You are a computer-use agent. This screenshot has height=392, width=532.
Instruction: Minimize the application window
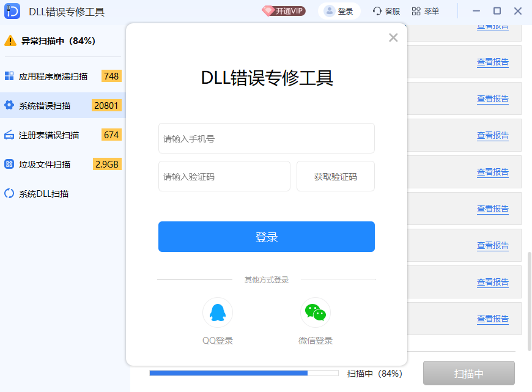click(x=476, y=11)
